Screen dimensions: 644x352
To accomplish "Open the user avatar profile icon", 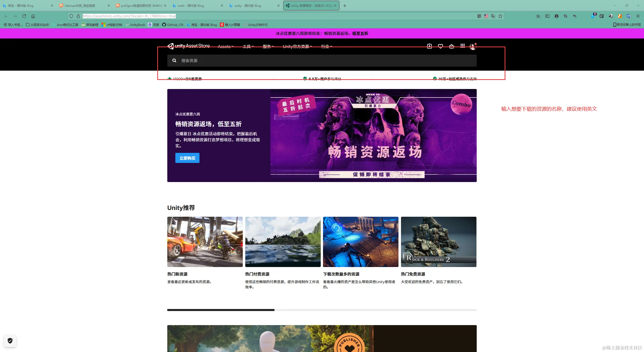I will coord(473,46).
